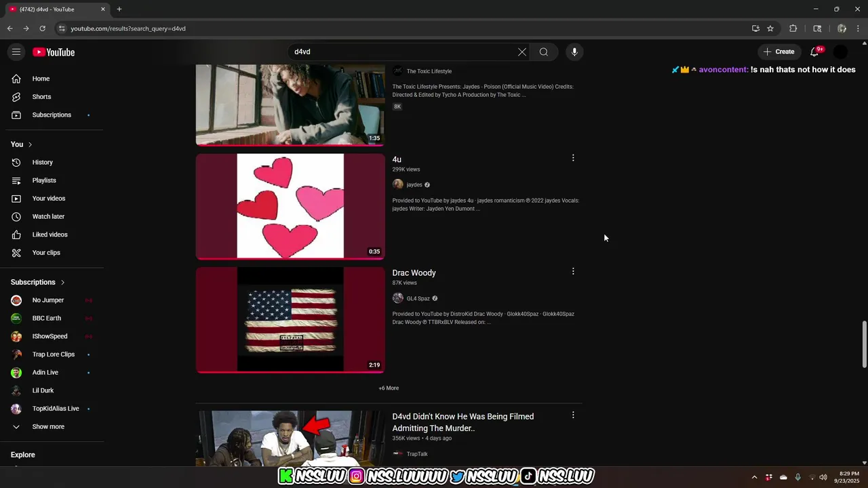Start voice search with microphone icon
The height and width of the screenshot is (488, 868).
(574, 52)
